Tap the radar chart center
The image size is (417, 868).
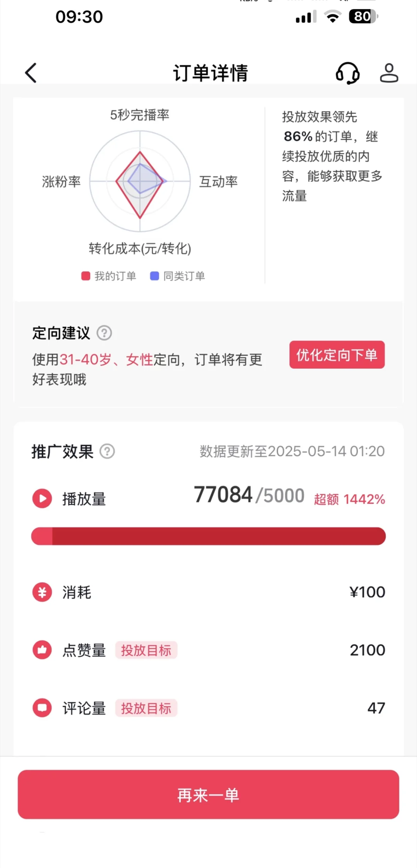[140, 181]
